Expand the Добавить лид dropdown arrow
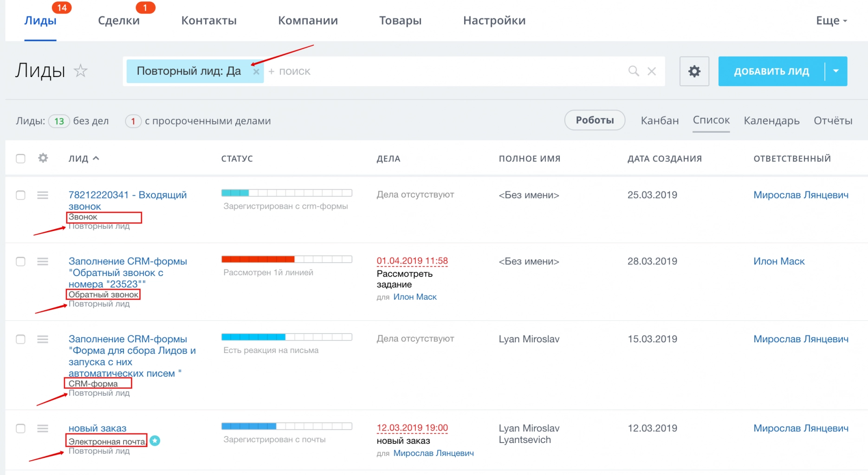This screenshot has width=868, height=475. [836, 71]
